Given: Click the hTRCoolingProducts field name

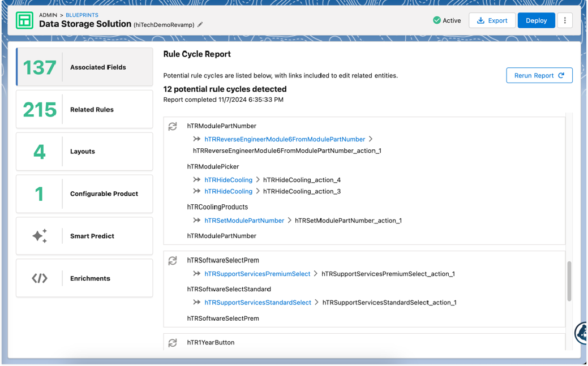Looking at the screenshot, I should pos(217,207).
